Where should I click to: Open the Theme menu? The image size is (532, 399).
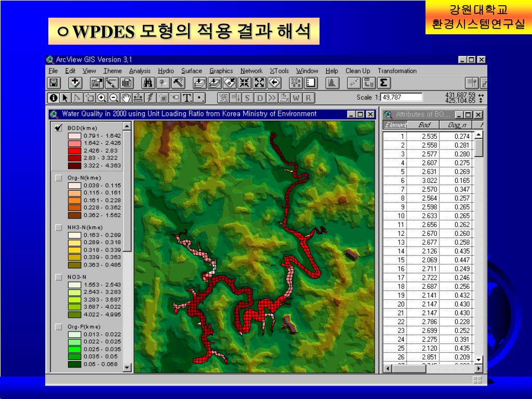coord(113,71)
